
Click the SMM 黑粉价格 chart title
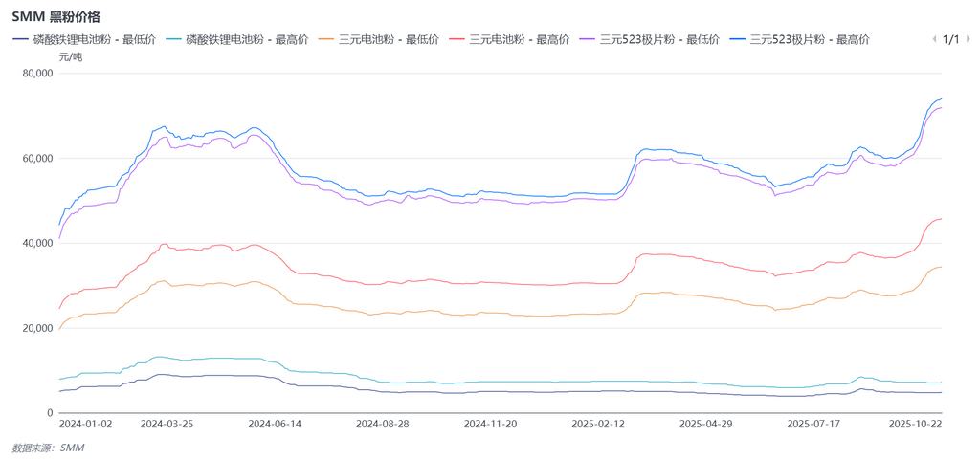coord(56,16)
